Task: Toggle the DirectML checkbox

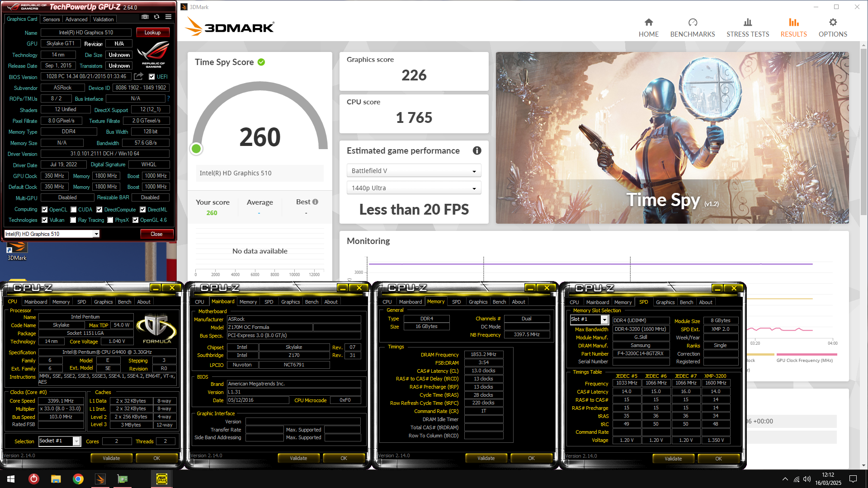Action: [x=143, y=210]
